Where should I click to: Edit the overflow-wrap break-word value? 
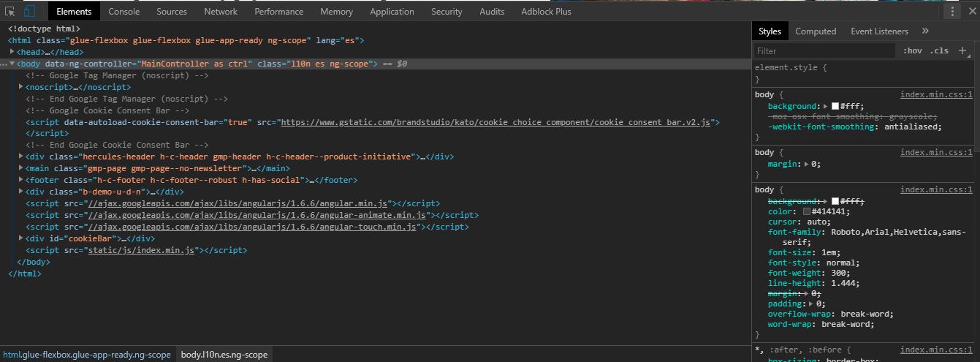(x=867, y=314)
